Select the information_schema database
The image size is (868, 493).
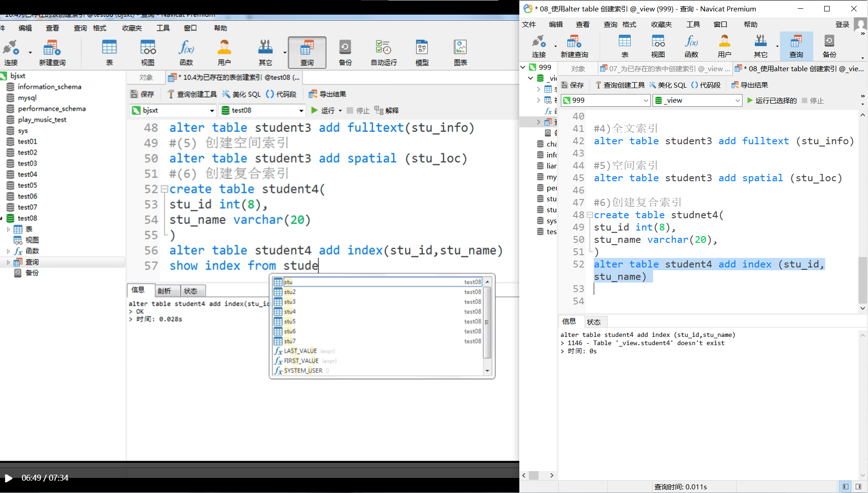(49, 87)
